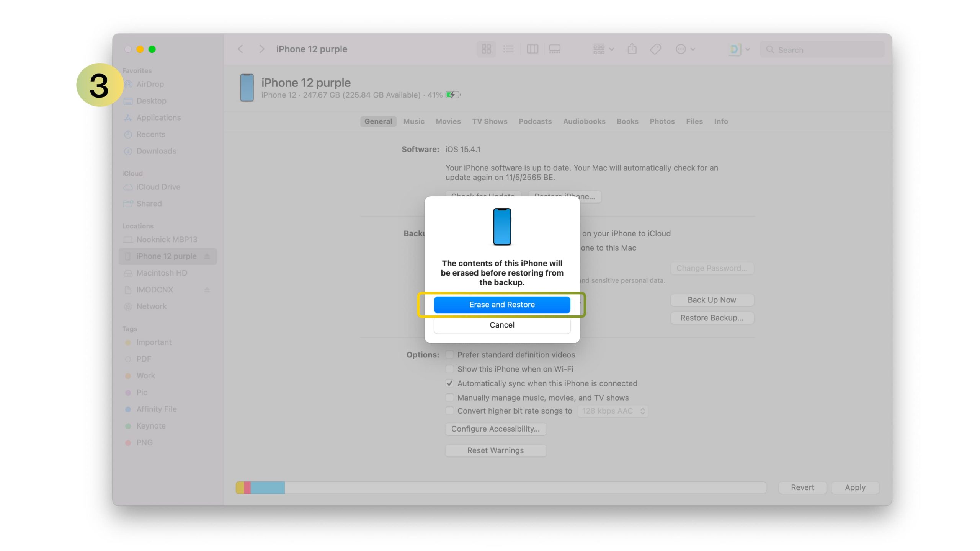Open the group-by grid dropdown
Viewport: 980px width, 551px height.
(x=603, y=49)
